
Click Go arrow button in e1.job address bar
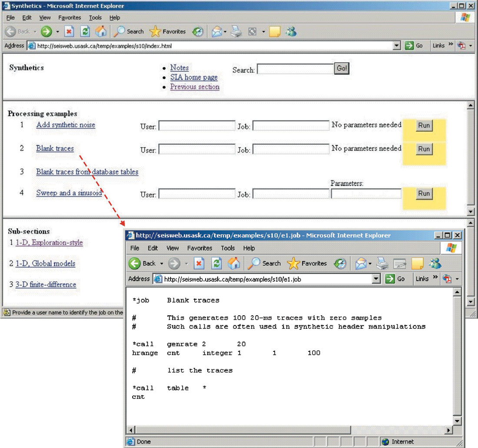[390, 279]
